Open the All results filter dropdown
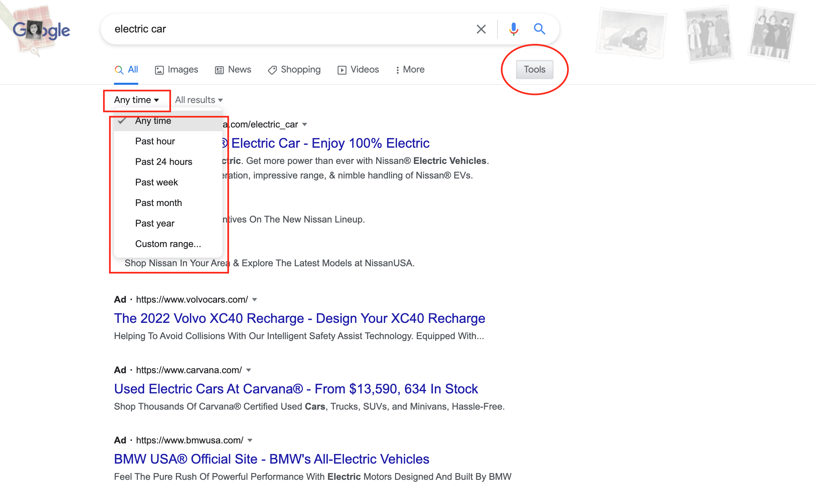Image resolution: width=816 pixels, height=504 pixels. click(199, 100)
